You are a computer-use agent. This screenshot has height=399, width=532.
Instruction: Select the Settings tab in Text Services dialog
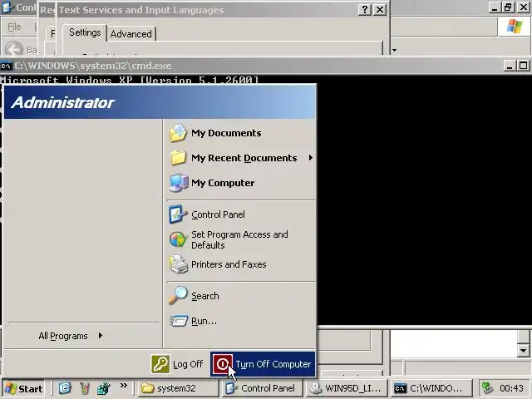point(85,32)
